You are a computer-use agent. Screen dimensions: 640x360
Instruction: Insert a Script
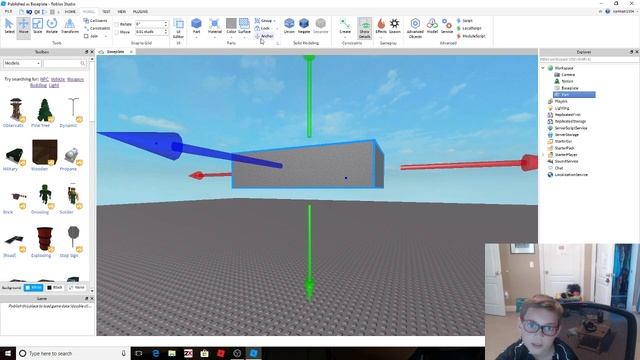[x=464, y=20]
